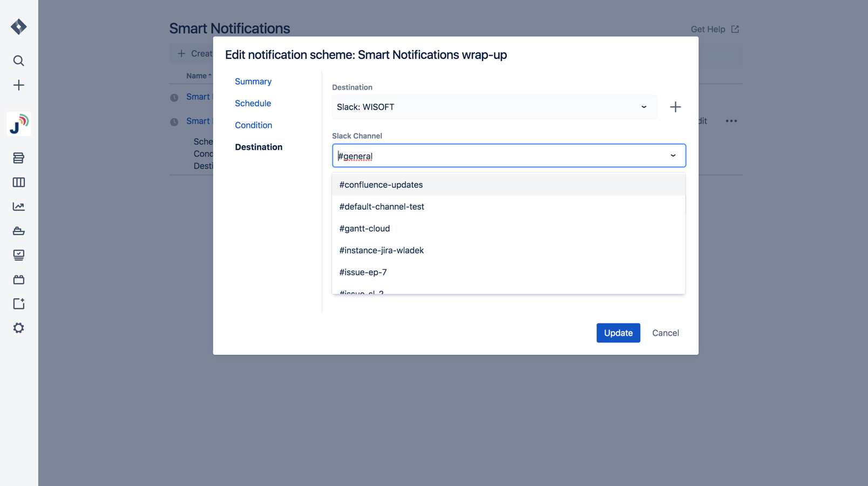Open the backlog icon in sidebar

(x=19, y=158)
